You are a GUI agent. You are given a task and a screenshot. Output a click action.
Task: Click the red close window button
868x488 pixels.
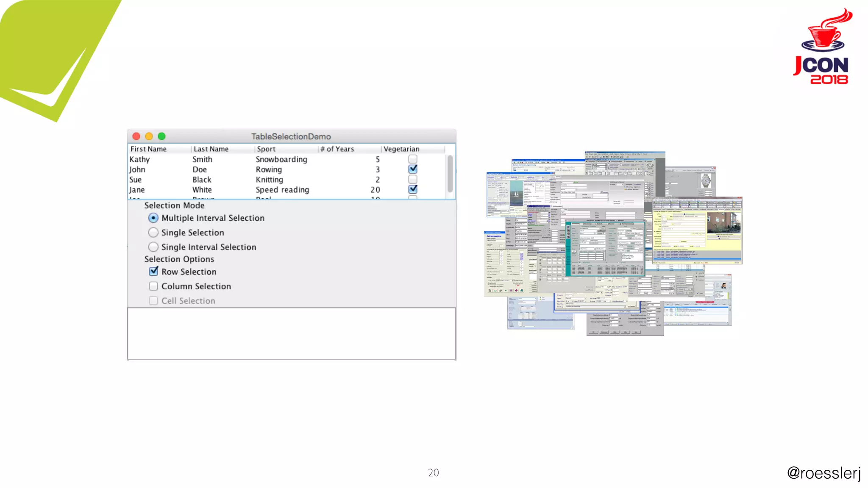pyautogui.click(x=136, y=136)
